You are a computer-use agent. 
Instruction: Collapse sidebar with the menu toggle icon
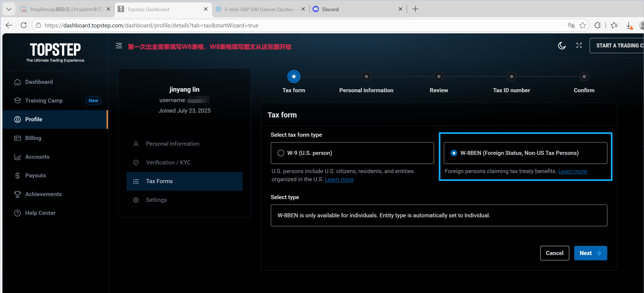(119, 46)
